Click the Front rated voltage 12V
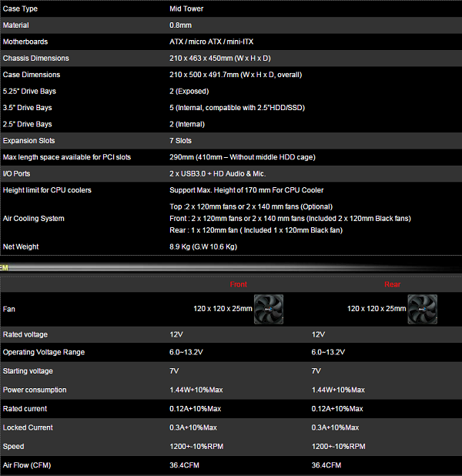Screen dimensions: 462x476 176,334
